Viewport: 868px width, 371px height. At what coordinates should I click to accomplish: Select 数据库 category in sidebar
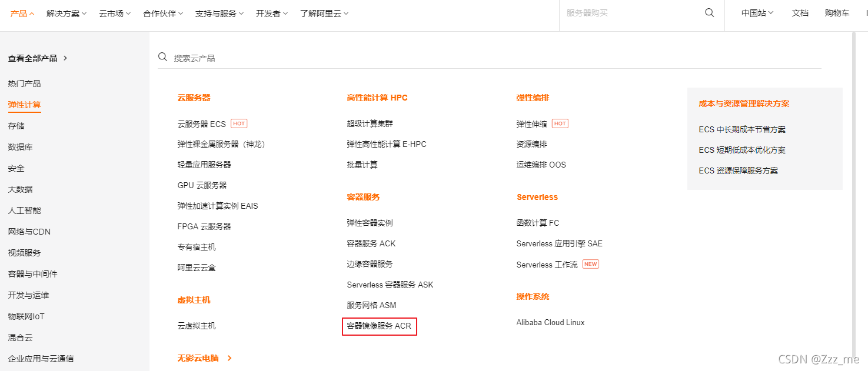20,147
